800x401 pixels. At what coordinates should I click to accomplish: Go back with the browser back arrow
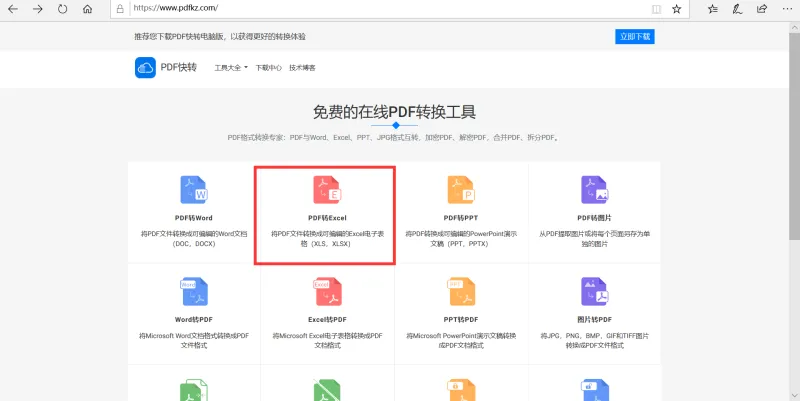coord(13,9)
